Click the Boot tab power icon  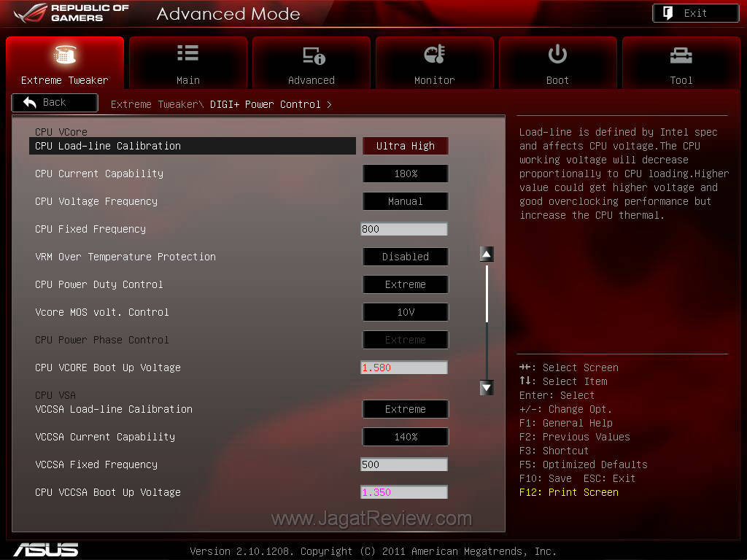(557, 54)
